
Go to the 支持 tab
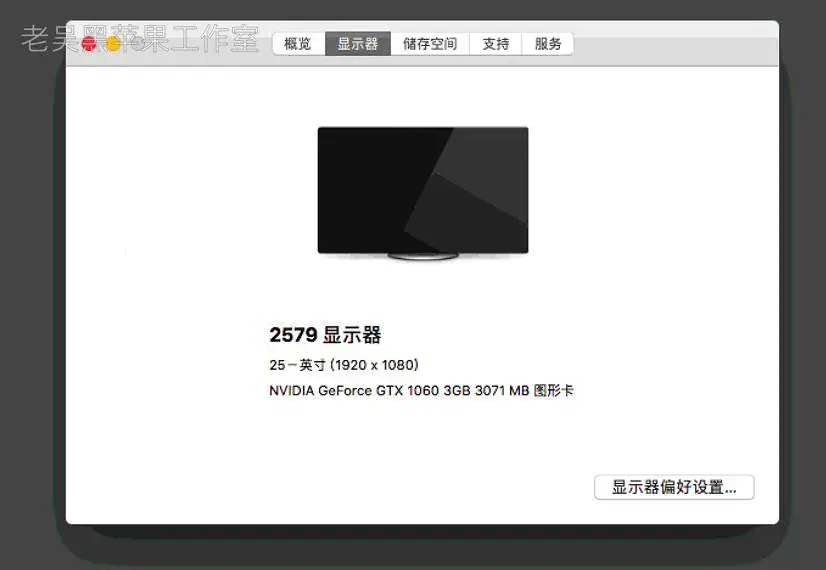click(496, 44)
